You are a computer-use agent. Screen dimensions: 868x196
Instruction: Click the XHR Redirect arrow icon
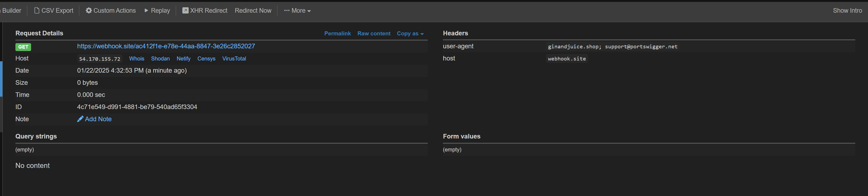[185, 11]
